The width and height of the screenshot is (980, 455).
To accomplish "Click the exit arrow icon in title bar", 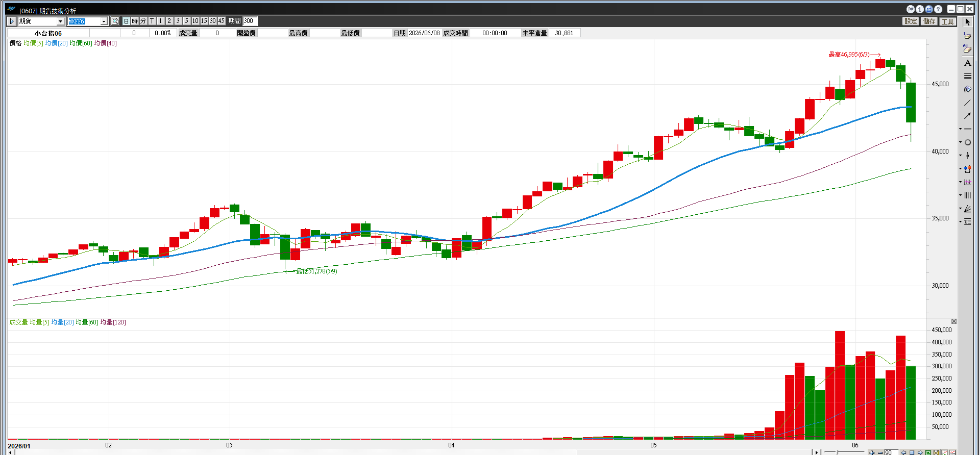I will coord(911,9).
